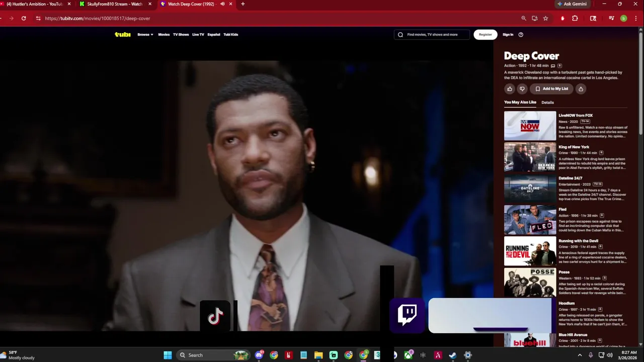Mute audio icon on Deep Cover tab
The image size is (644, 362).
click(x=222, y=4)
